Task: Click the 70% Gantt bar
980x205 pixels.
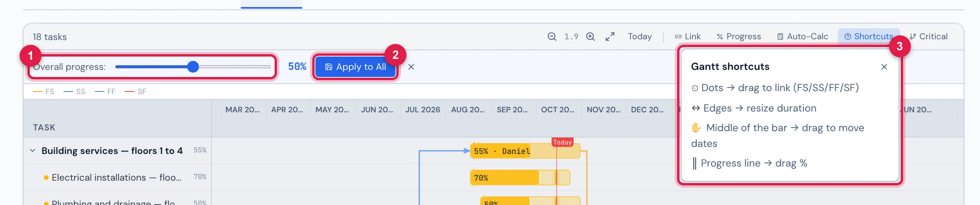Action: point(520,178)
